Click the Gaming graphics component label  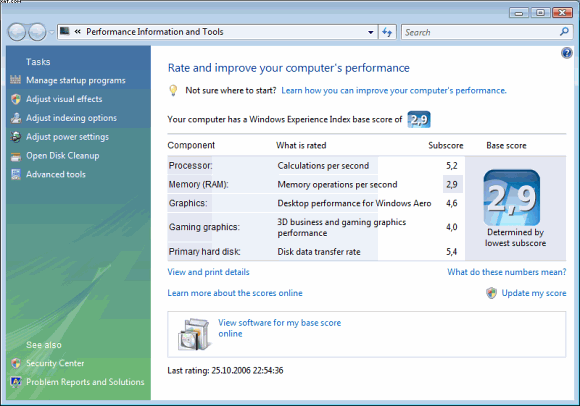[204, 227]
